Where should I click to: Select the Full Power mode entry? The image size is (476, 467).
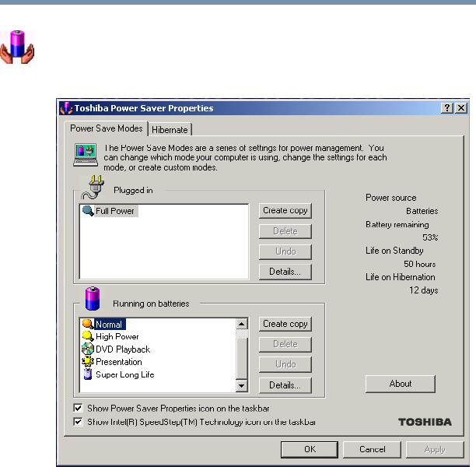pyautogui.click(x=115, y=211)
